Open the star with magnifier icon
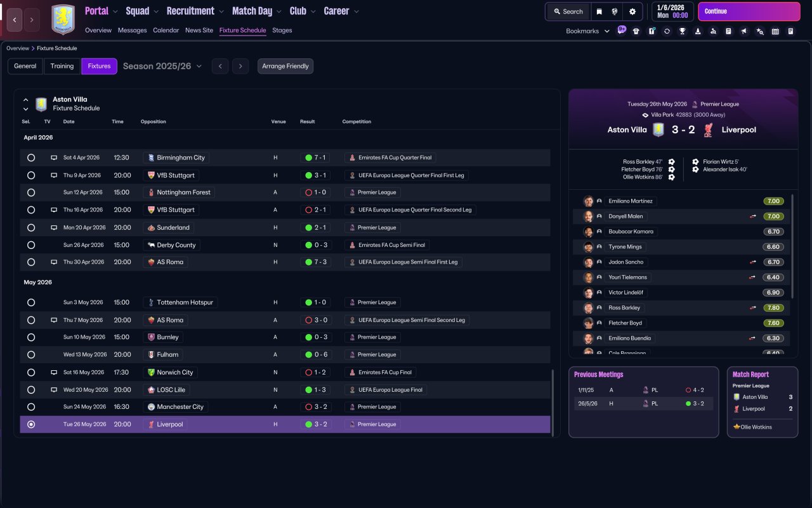This screenshot has width=812, height=508. pos(760,31)
